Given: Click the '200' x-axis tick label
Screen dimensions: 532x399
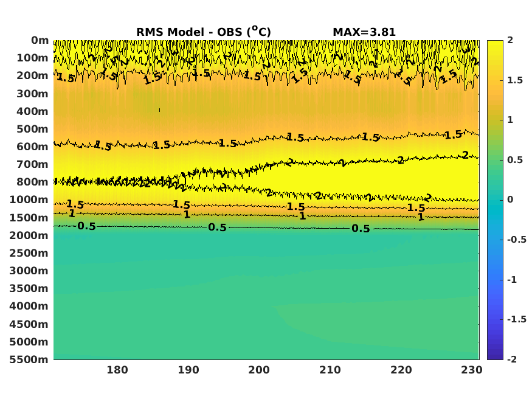Looking at the screenshot, I should (259, 369).
